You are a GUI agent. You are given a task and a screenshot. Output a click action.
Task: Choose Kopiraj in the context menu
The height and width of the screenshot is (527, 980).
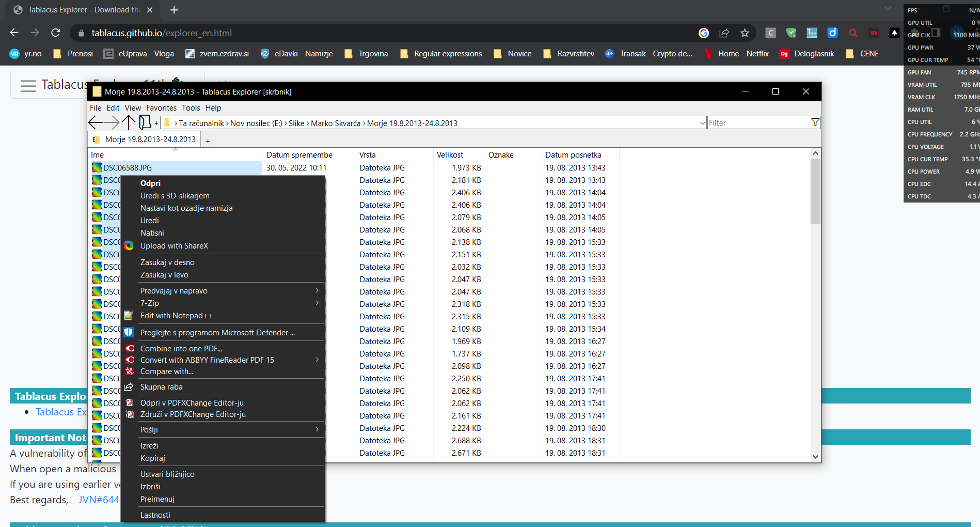[x=223, y=458]
